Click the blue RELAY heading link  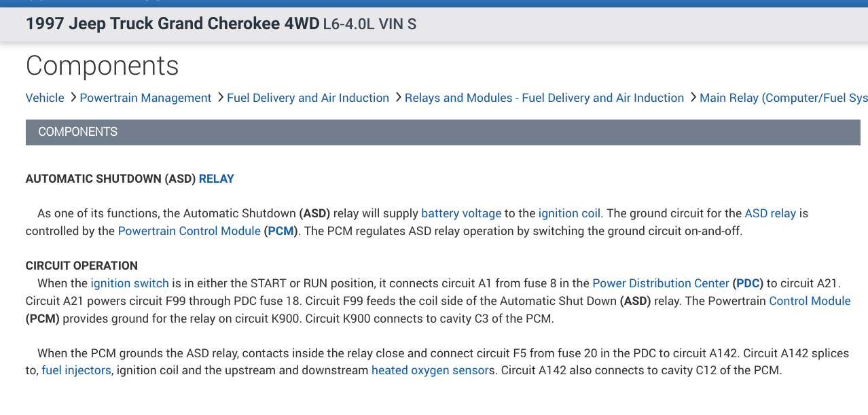tap(216, 179)
